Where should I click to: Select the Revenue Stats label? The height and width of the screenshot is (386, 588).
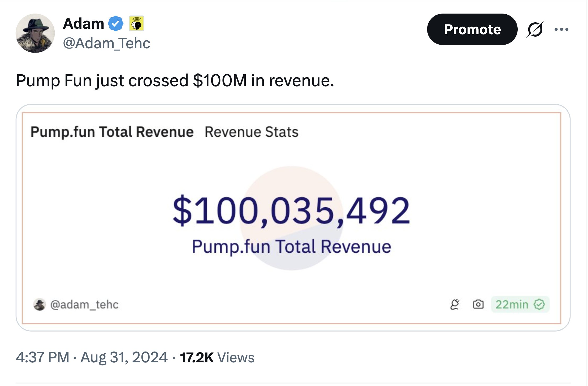tap(251, 132)
